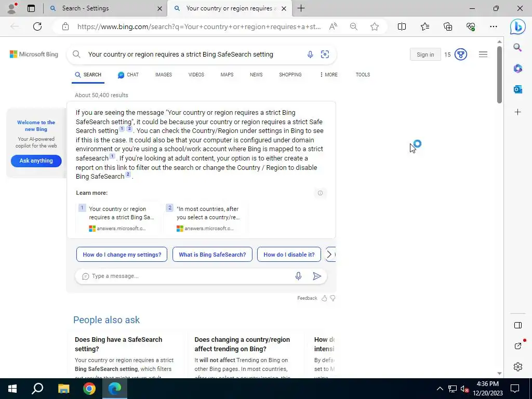
Task: Open 'Does changing a country/region affect trending' card
Action: coord(246,355)
